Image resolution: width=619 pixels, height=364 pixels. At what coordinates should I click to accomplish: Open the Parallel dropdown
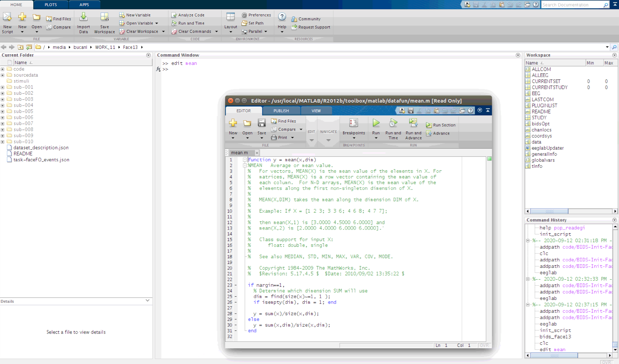click(266, 31)
